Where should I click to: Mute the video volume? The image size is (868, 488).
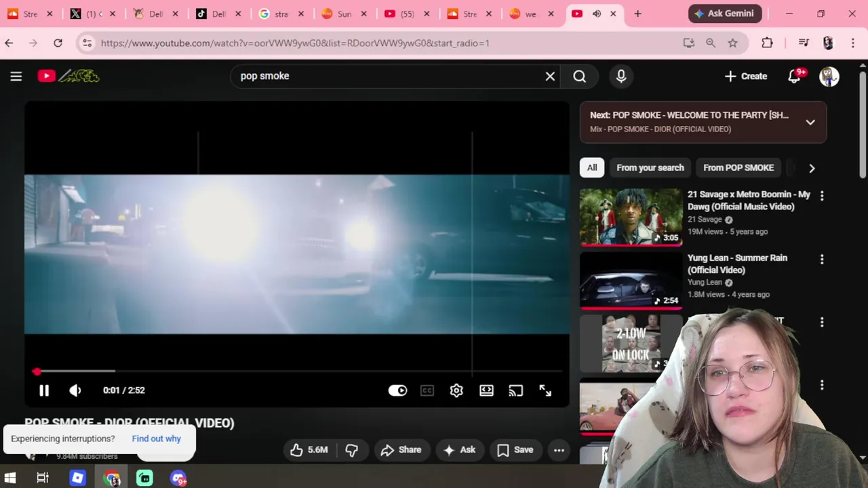tap(75, 390)
